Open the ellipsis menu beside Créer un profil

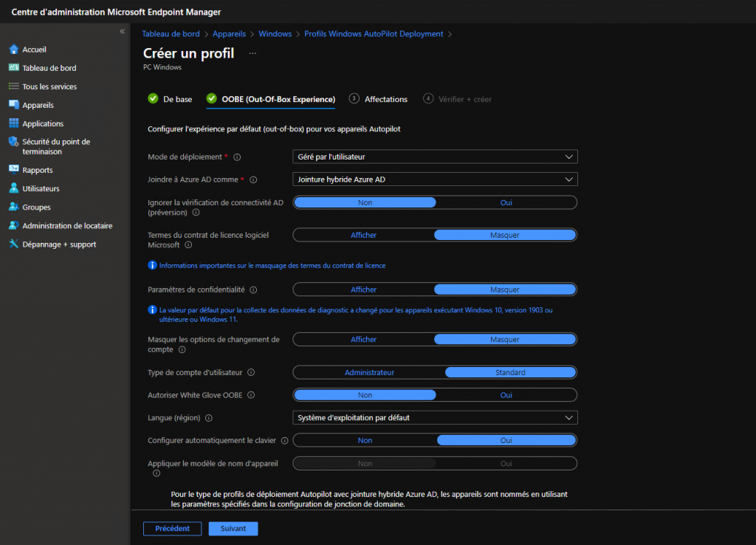coord(252,53)
